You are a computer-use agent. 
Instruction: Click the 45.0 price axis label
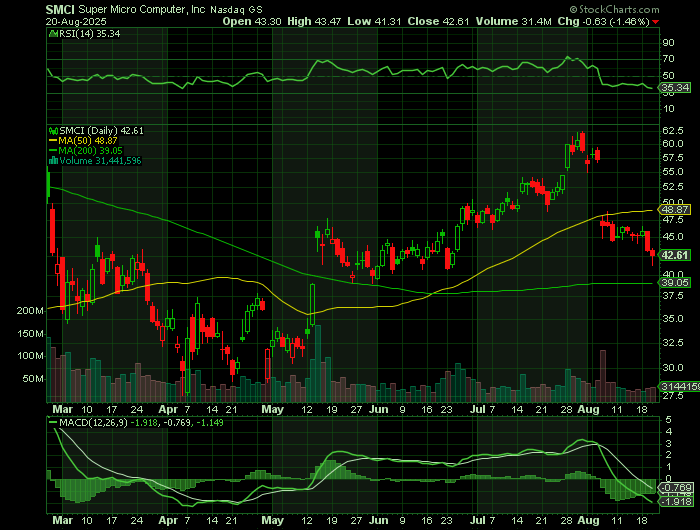[673, 237]
